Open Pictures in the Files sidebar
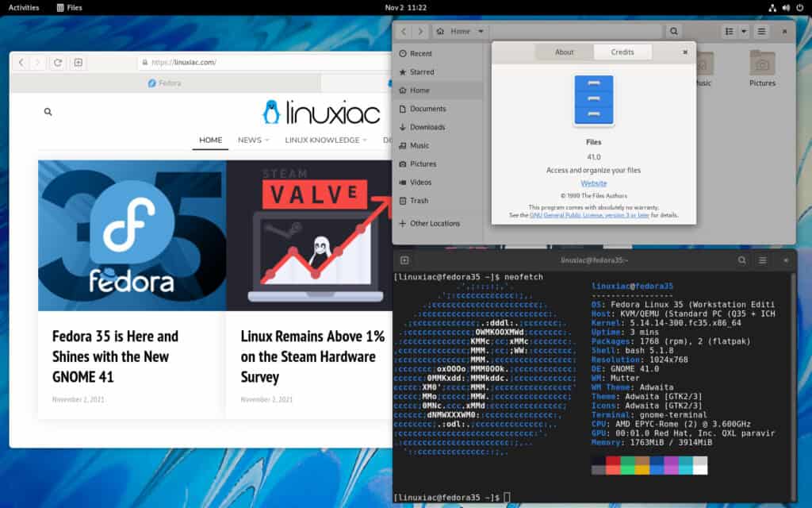This screenshot has height=508, width=812. tap(438, 164)
